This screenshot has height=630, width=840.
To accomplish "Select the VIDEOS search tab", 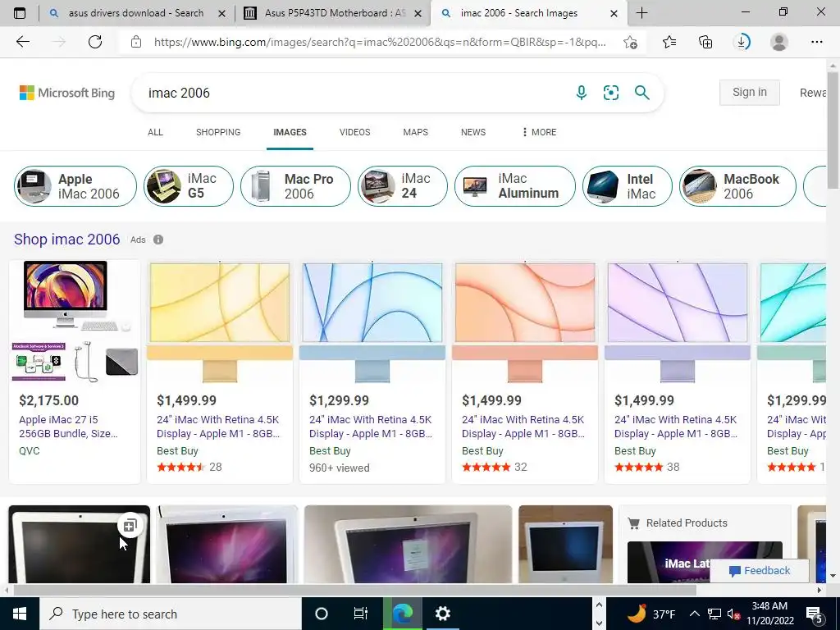I will [x=354, y=132].
